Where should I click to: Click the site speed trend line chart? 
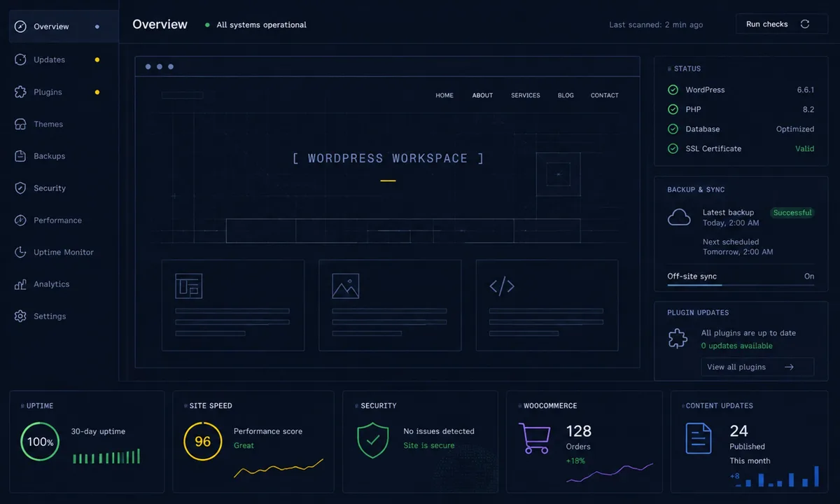tap(279, 468)
